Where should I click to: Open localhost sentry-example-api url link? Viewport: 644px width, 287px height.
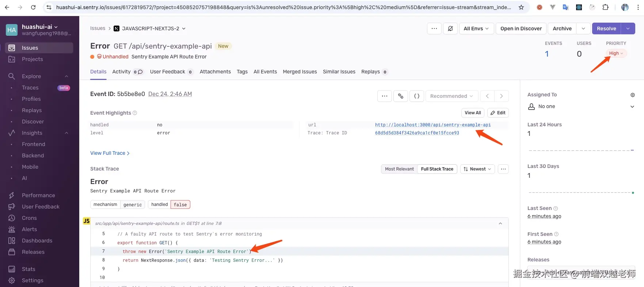(x=433, y=125)
